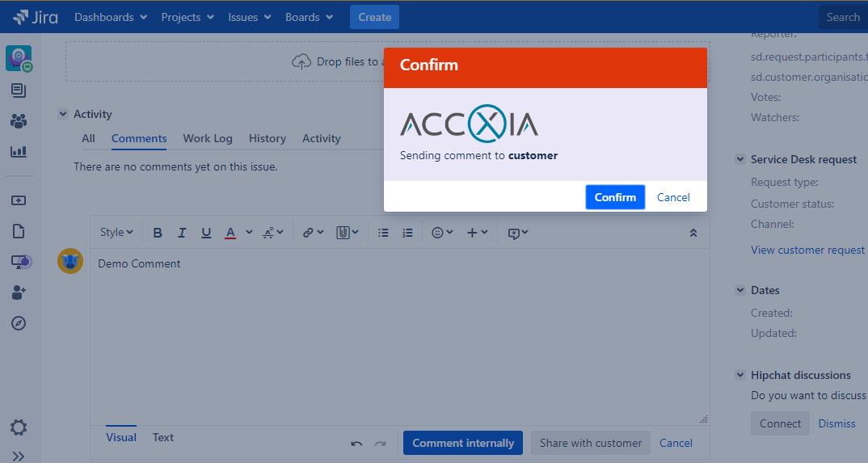Open the Reports chart icon in the sidebar
This screenshot has height=463, width=868.
coord(19,151)
